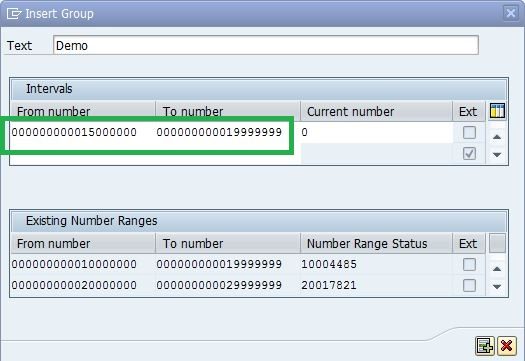This screenshot has width=525, height=361.
Task: Toggle checked Ext checkbox in second Intervals row
Action: pos(469,154)
